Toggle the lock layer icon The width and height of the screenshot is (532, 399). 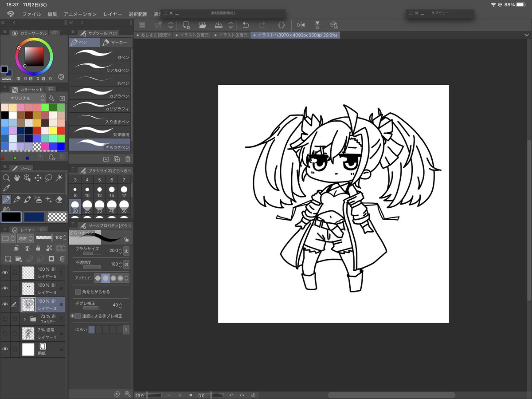coord(38,249)
